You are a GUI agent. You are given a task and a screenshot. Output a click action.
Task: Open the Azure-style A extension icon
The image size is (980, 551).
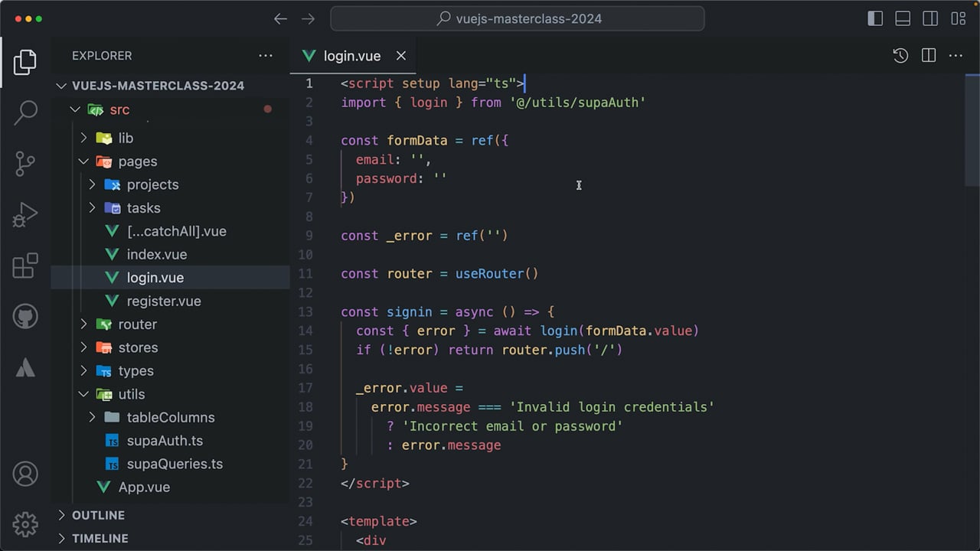click(25, 367)
